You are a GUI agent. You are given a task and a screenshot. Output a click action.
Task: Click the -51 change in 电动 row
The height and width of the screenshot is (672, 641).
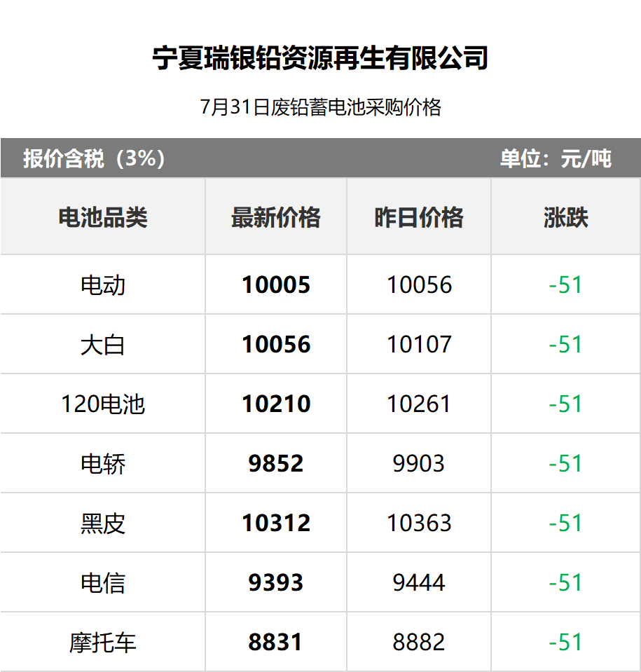pos(565,285)
